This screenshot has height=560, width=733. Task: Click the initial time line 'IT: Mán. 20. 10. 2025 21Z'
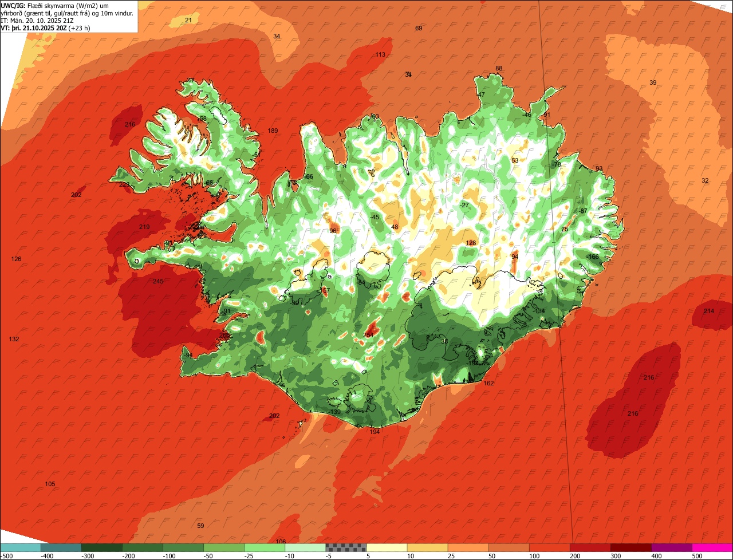(x=37, y=21)
